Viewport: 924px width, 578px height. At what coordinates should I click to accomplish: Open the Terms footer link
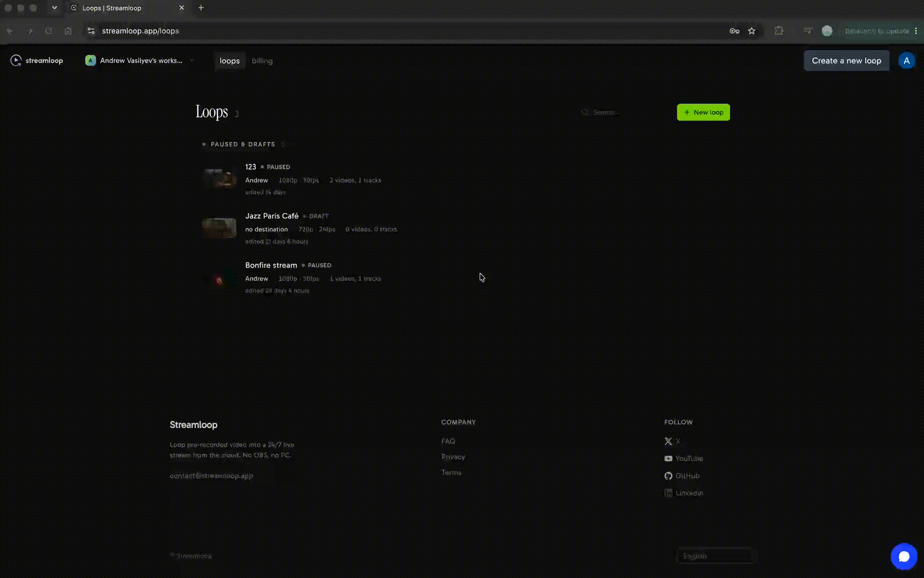click(451, 473)
